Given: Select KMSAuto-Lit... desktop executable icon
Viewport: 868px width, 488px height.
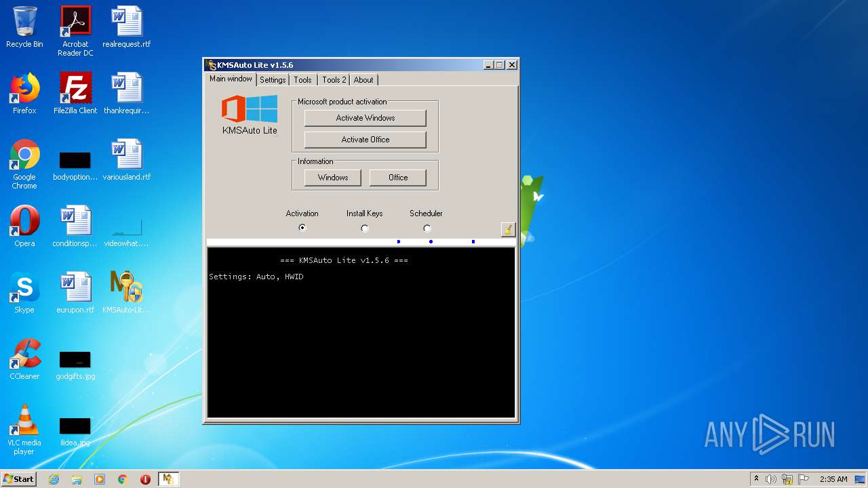Looking at the screenshot, I should click(127, 293).
